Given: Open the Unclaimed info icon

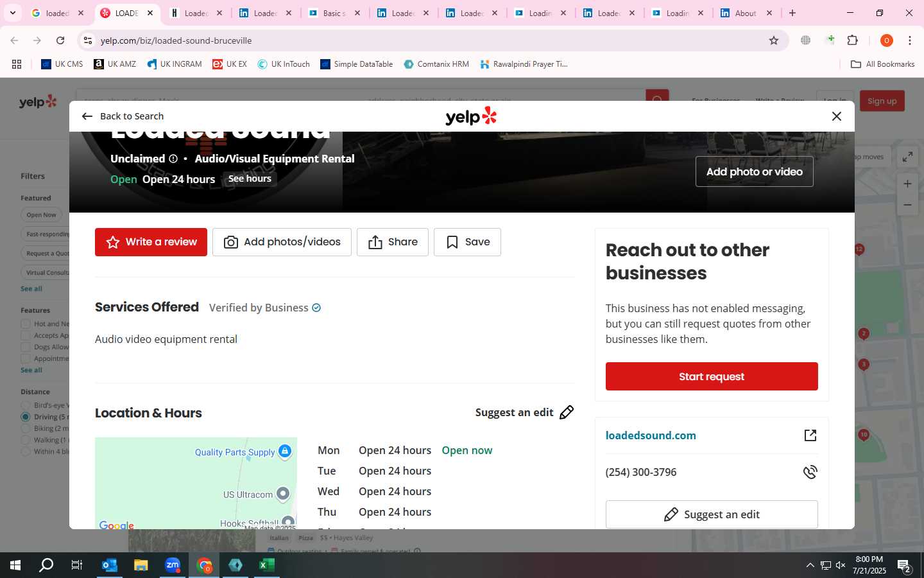Looking at the screenshot, I should coord(173,159).
